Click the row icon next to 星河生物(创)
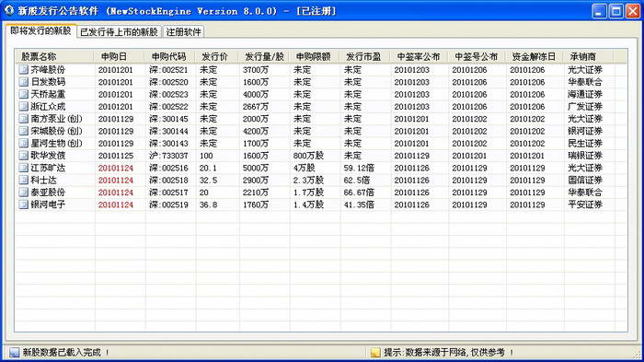644x362 pixels. coord(23,144)
